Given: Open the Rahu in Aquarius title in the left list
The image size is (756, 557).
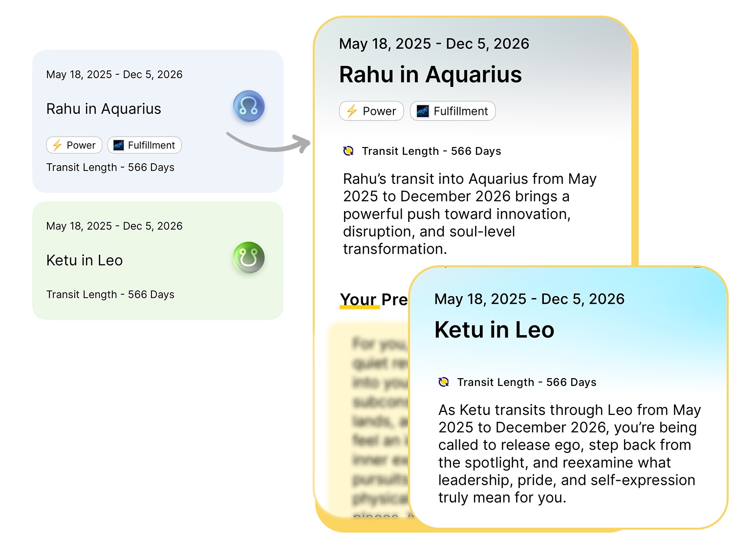Looking at the screenshot, I should pos(104,108).
